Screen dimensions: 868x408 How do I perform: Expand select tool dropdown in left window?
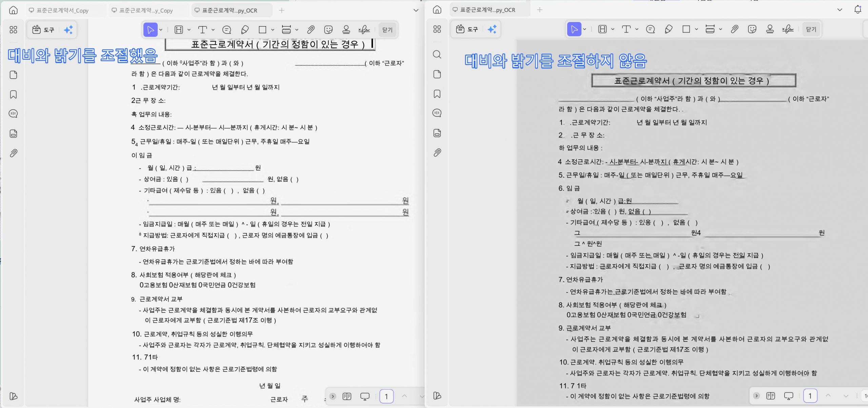coord(161,30)
